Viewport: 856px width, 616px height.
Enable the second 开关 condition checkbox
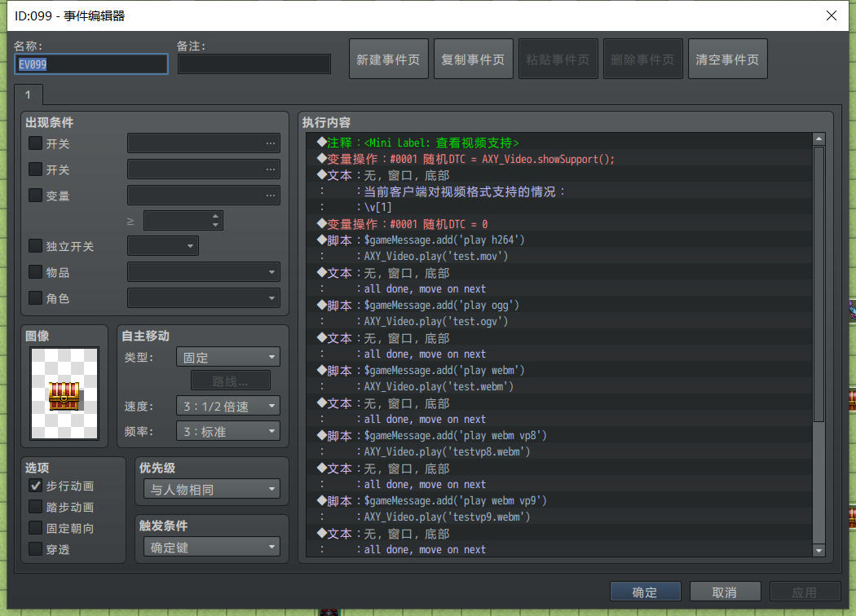point(36,169)
